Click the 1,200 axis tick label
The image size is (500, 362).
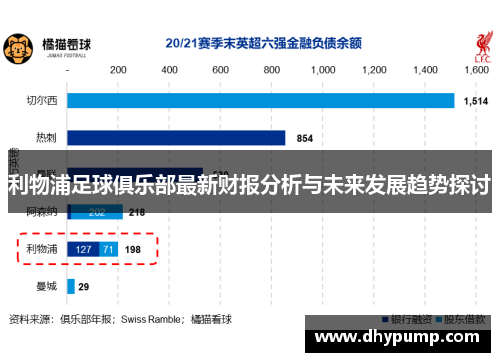point(374,70)
